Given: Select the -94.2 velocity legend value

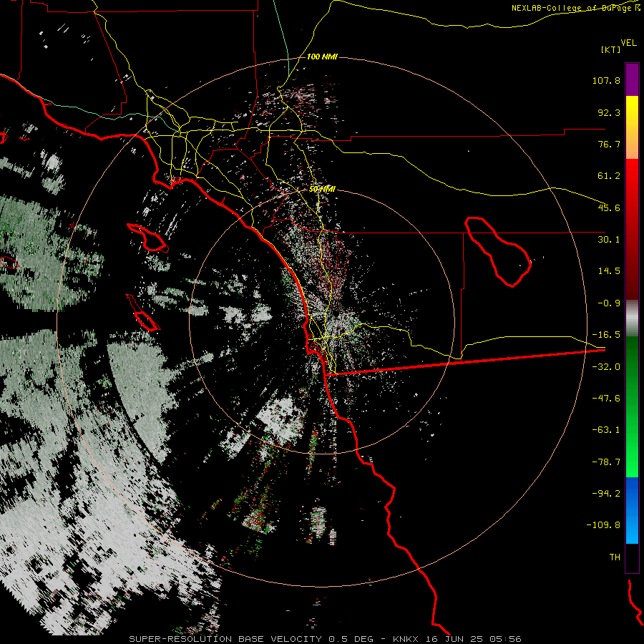Looking at the screenshot, I should [x=606, y=493].
